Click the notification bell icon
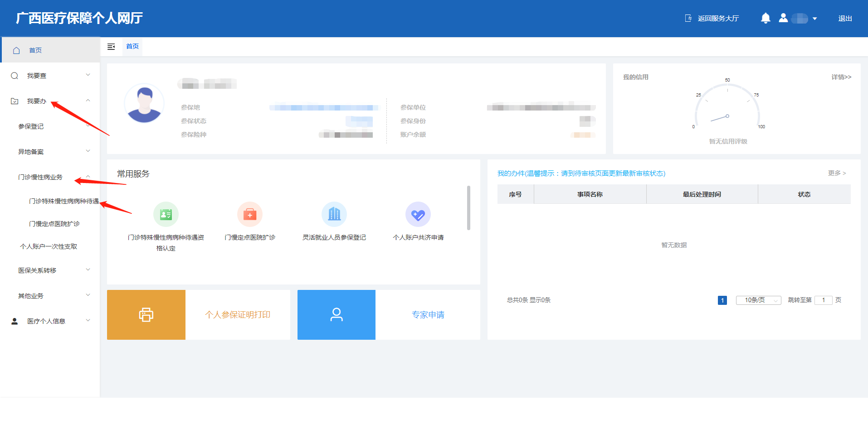868x424 pixels. click(x=766, y=18)
